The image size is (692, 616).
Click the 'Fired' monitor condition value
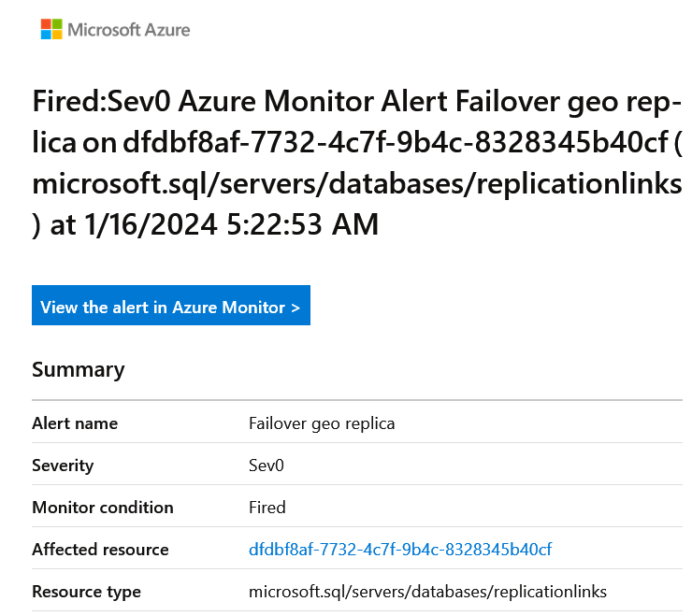coord(267,508)
